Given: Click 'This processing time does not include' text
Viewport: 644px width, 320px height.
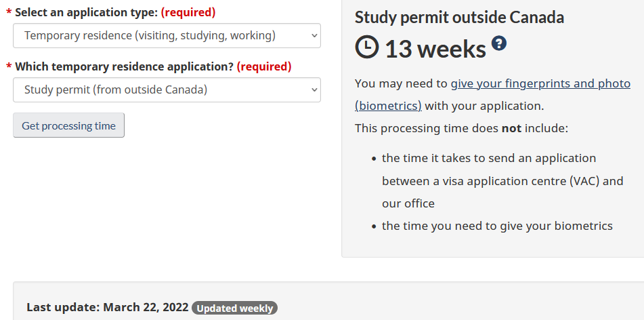Looking at the screenshot, I should pyautogui.click(x=461, y=128).
